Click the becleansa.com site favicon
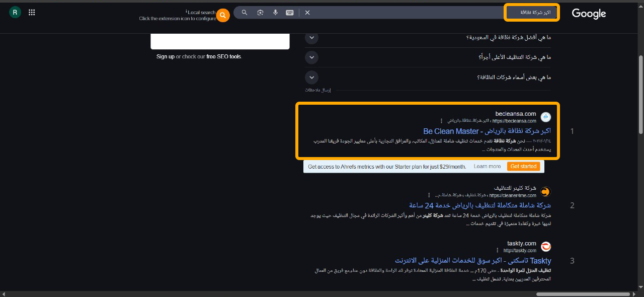 [546, 117]
